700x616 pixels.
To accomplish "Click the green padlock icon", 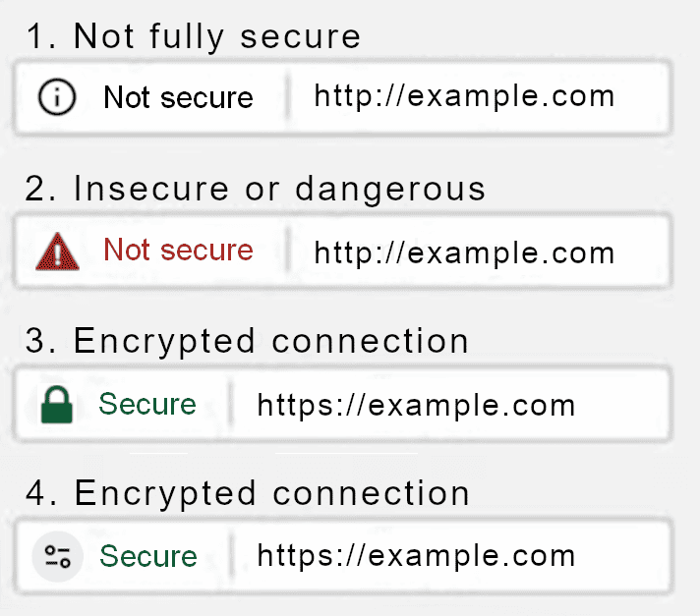I will click(x=58, y=405).
